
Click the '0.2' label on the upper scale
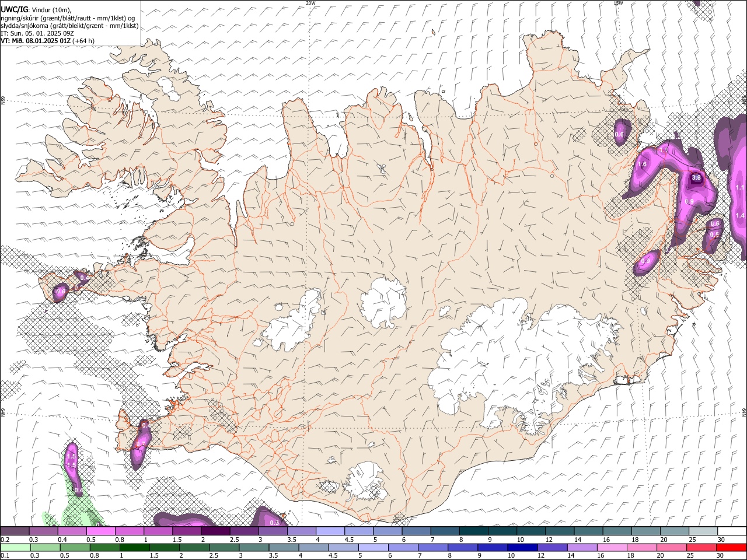[5, 540]
